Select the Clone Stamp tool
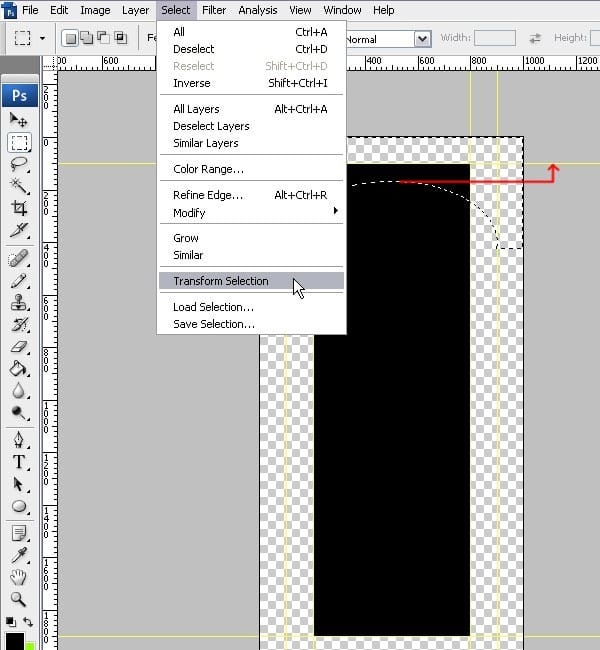This screenshot has width=600, height=650. 19,303
